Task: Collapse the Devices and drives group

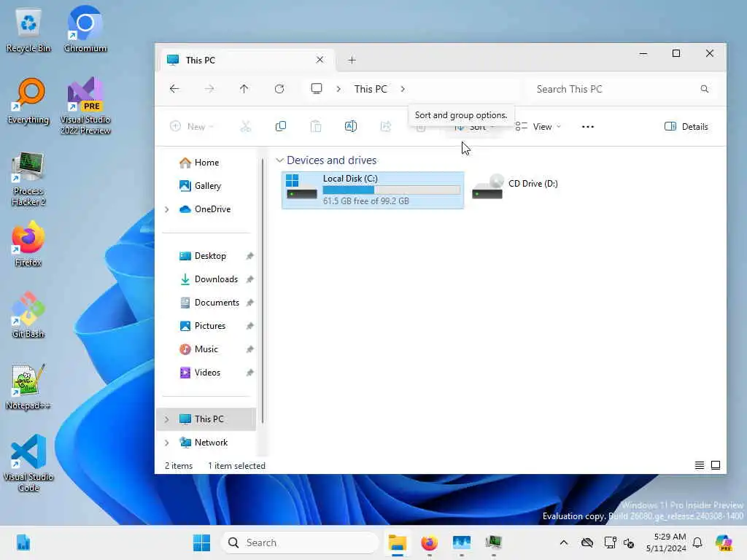Action: [279, 160]
